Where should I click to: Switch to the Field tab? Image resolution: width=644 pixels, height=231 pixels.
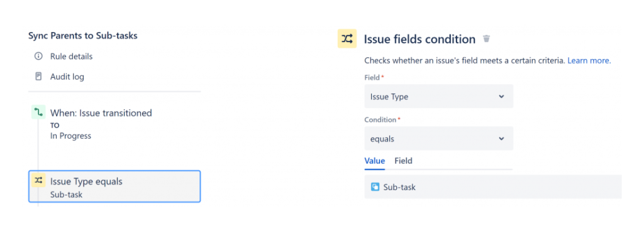point(403,161)
